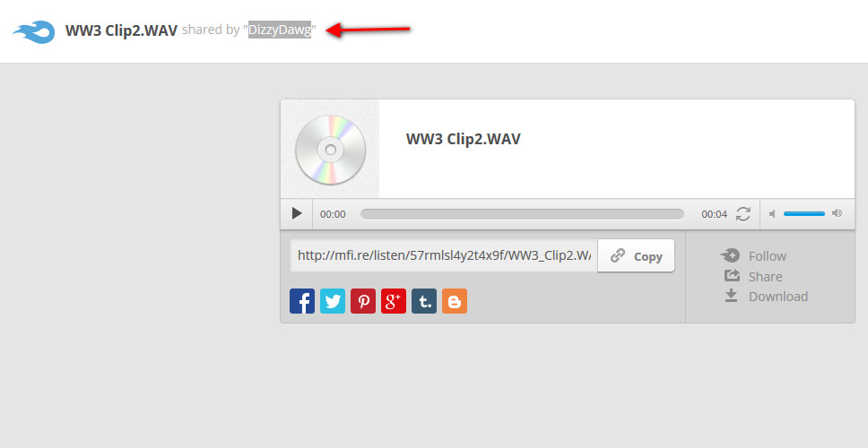Follow this file's owner
This screenshot has height=448, width=868.
point(753,256)
